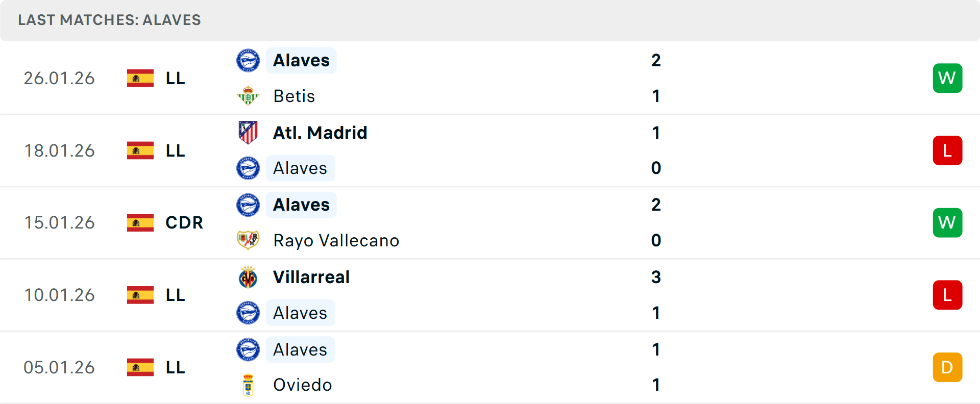
Task: Select the Betis club crest
Action: (x=248, y=96)
